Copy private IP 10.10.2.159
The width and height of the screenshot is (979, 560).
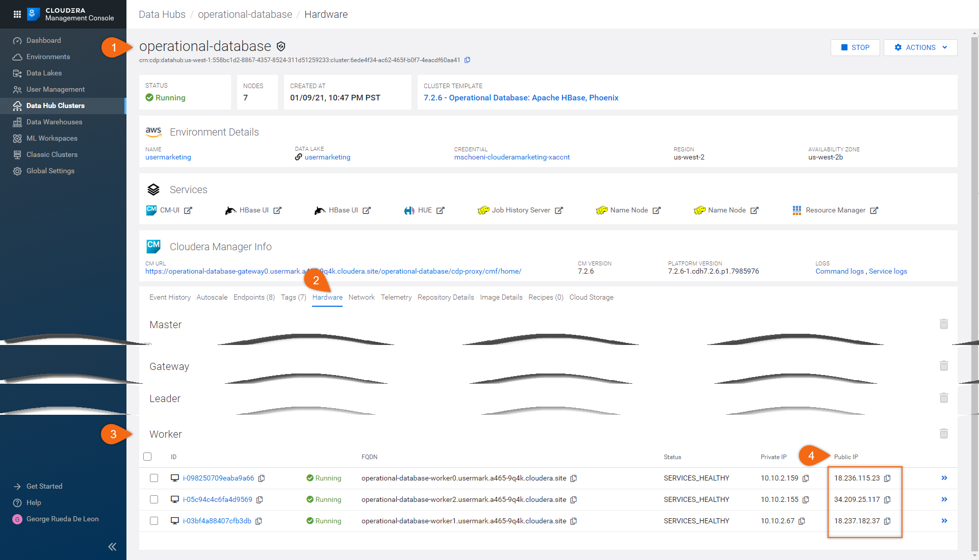(x=806, y=478)
